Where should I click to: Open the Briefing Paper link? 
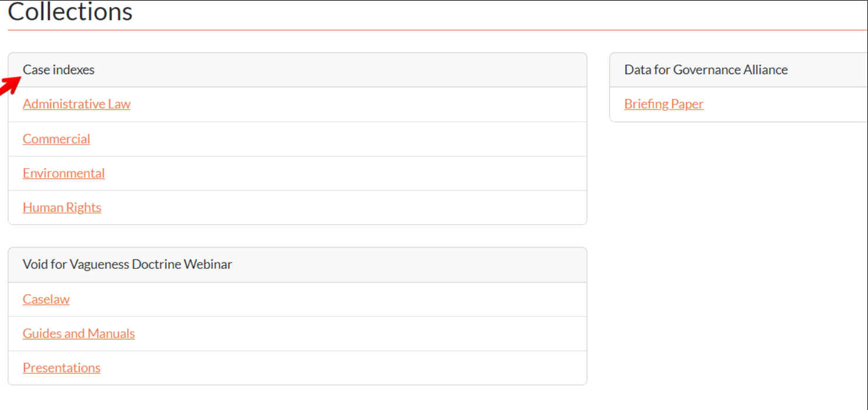tap(664, 104)
